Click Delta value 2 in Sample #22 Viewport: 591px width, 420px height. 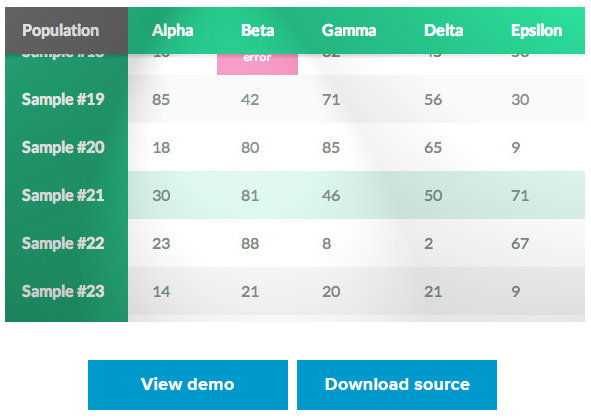pos(429,244)
